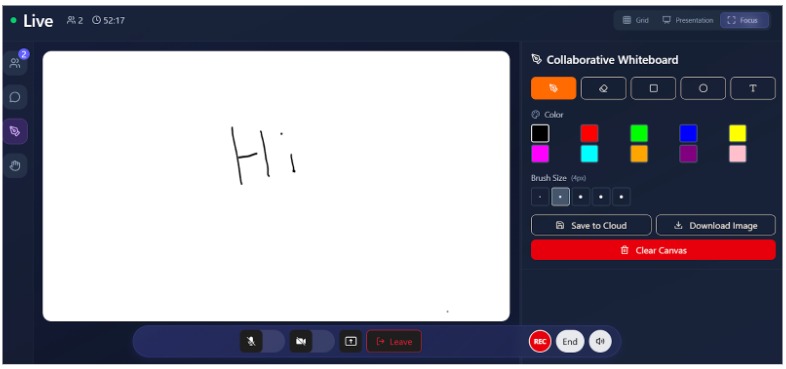Click the Collaborative Whiteboard panel title
Viewport: 786px width, 369px height.
pos(612,60)
